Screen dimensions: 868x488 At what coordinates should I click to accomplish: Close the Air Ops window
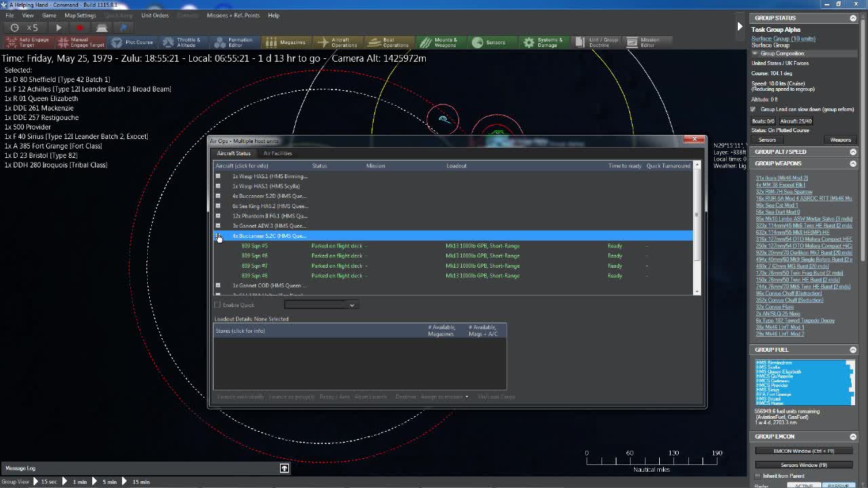pyautogui.click(x=694, y=139)
